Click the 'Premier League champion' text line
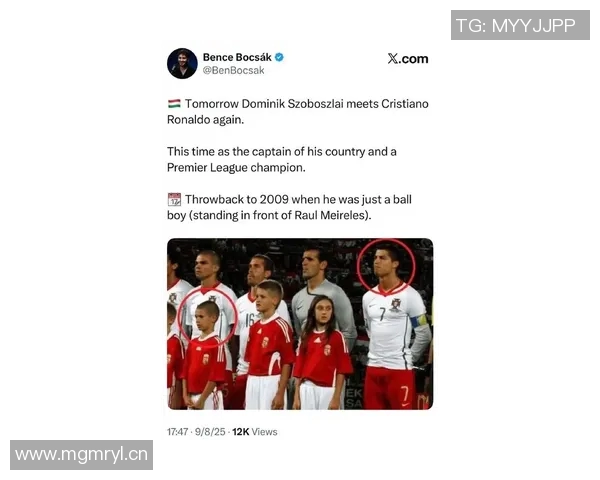The image size is (600, 480). [x=236, y=168]
